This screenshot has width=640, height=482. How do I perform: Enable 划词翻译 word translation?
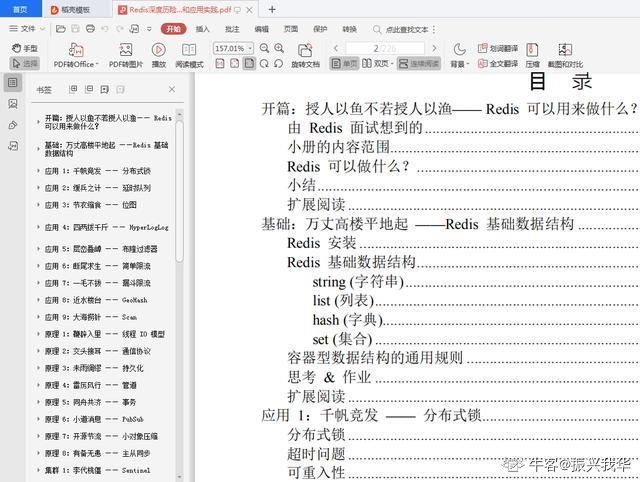[498, 48]
